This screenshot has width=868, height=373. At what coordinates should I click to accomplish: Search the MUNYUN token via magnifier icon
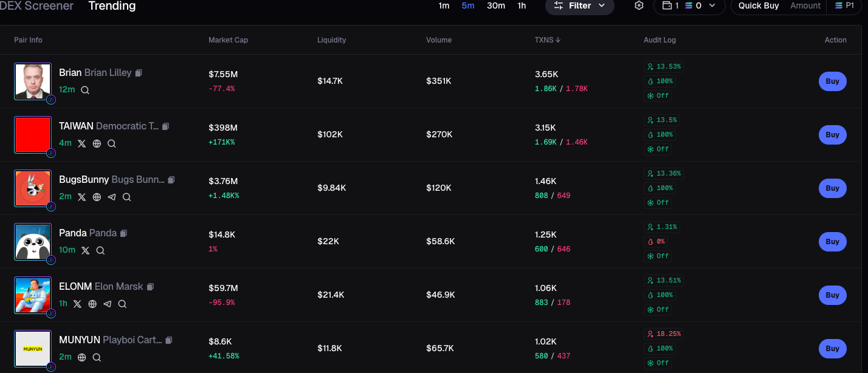(x=97, y=357)
